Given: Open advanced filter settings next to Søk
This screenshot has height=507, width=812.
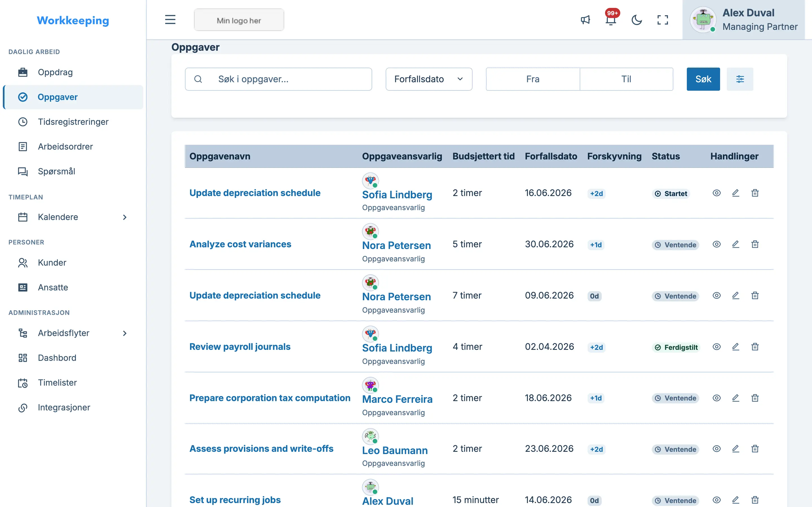Looking at the screenshot, I should pos(740,79).
